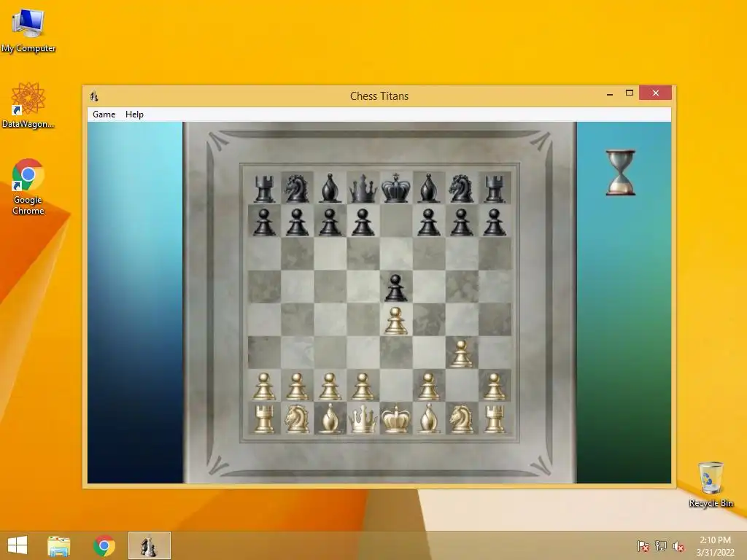
Task: Select the black queen on d8
Action: click(363, 188)
